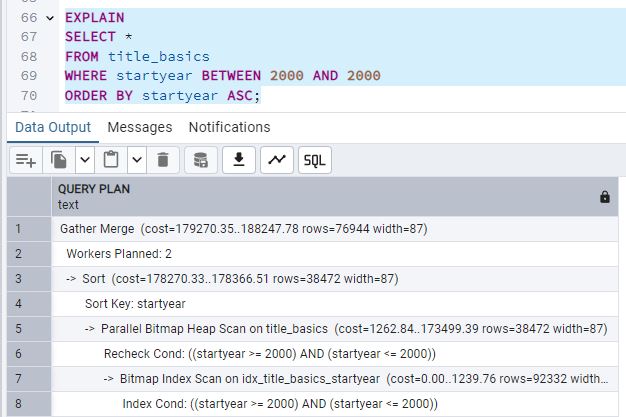This screenshot has height=417, width=626.
Task: Switch to the Messages tab
Action: coord(139,127)
